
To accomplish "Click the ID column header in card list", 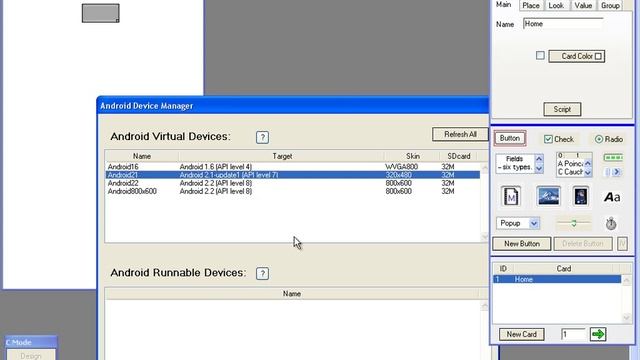I will (503, 269).
